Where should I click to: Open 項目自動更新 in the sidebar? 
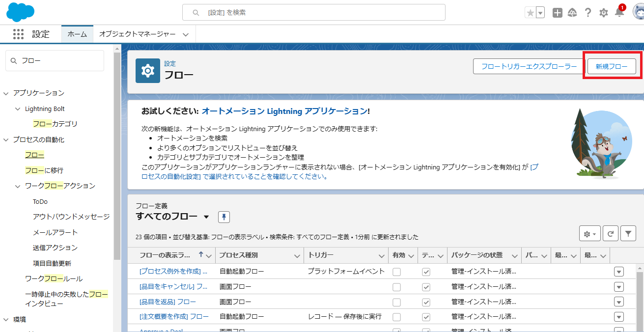(52, 263)
